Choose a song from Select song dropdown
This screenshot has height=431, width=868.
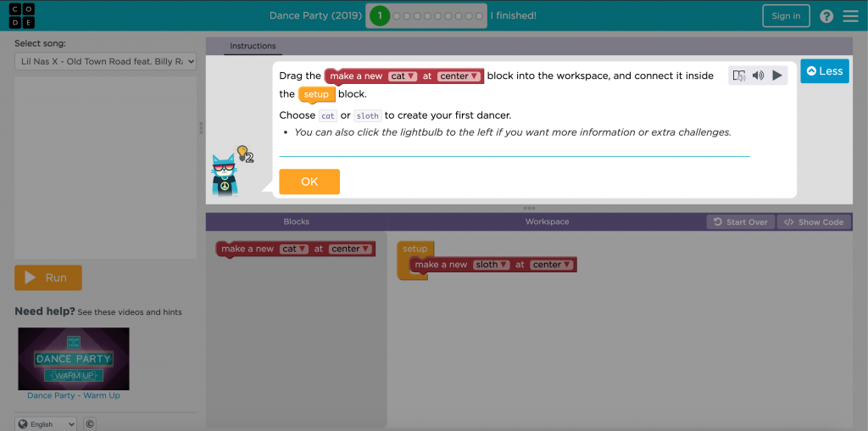(x=105, y=61)
